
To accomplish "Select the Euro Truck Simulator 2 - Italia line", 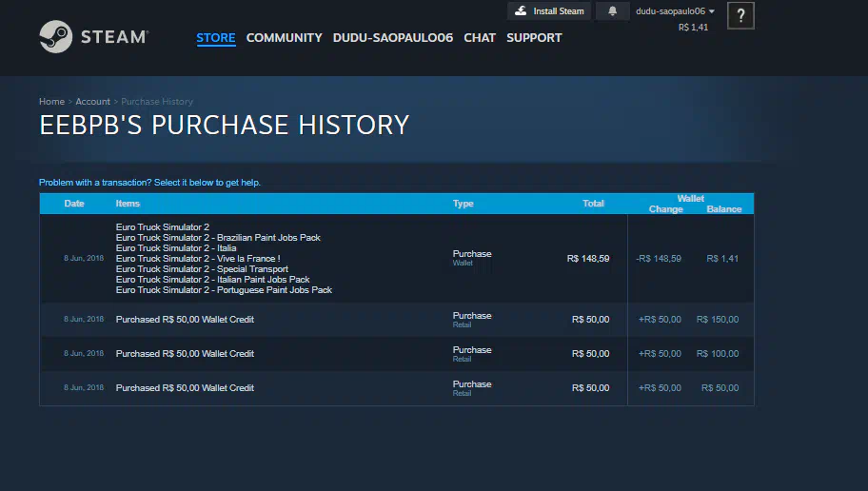I will [x=176, y=248].
